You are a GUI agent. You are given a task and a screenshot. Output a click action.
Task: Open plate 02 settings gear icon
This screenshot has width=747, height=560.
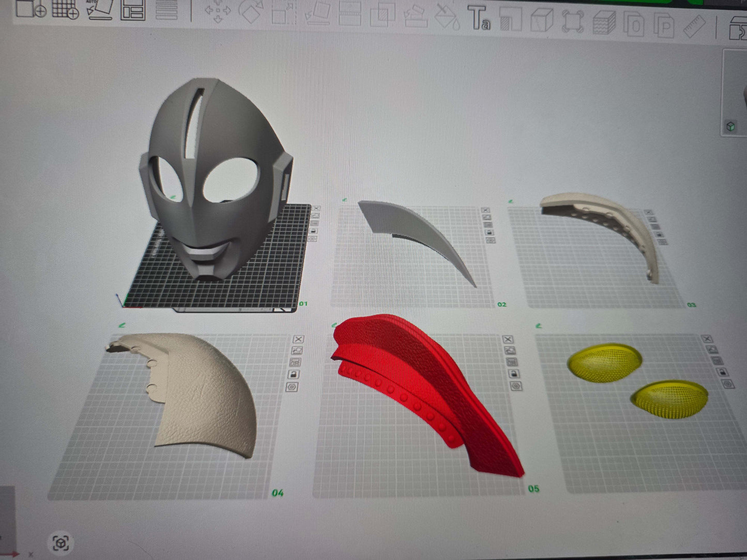click(x=491, y=240)
